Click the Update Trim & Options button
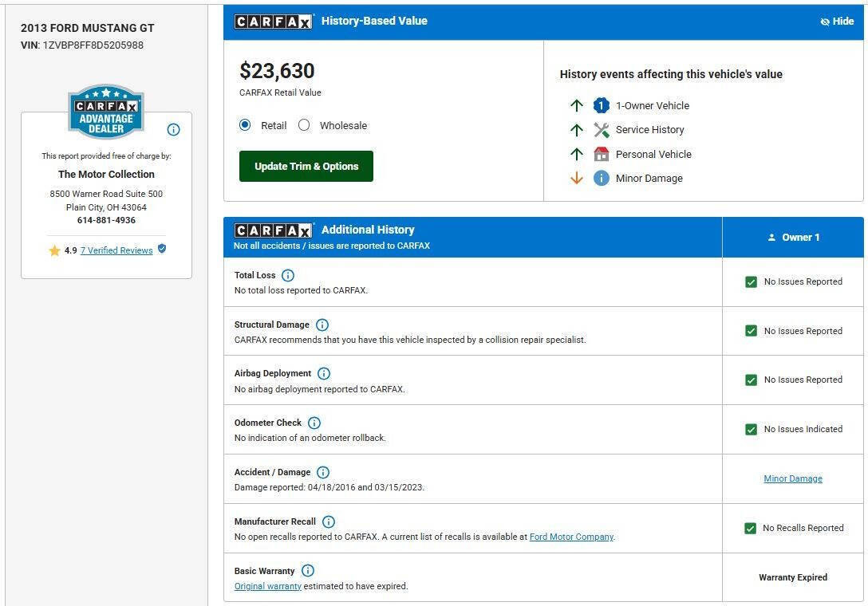This screenshot has height=606, width=868. coord(306,166)
